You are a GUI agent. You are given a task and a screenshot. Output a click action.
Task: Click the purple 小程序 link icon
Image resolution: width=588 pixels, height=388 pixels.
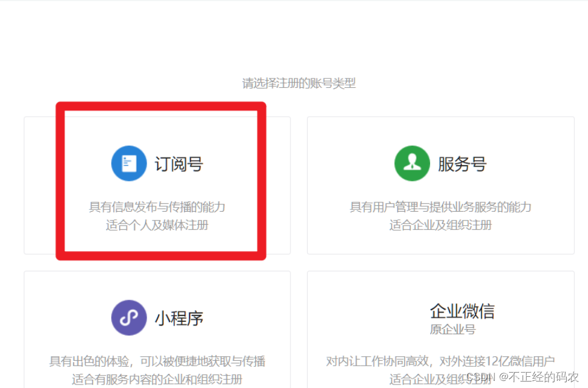(x=129, y=317)
